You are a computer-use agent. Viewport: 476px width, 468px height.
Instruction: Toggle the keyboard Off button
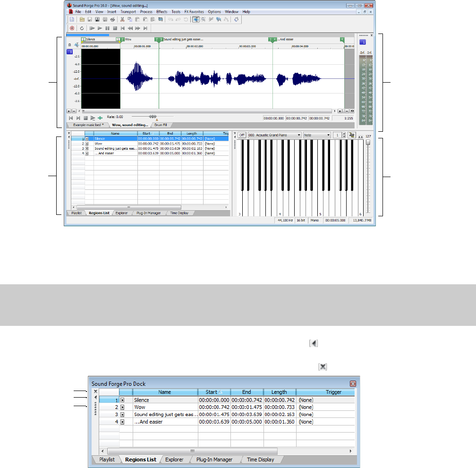(x=242, y=135)
